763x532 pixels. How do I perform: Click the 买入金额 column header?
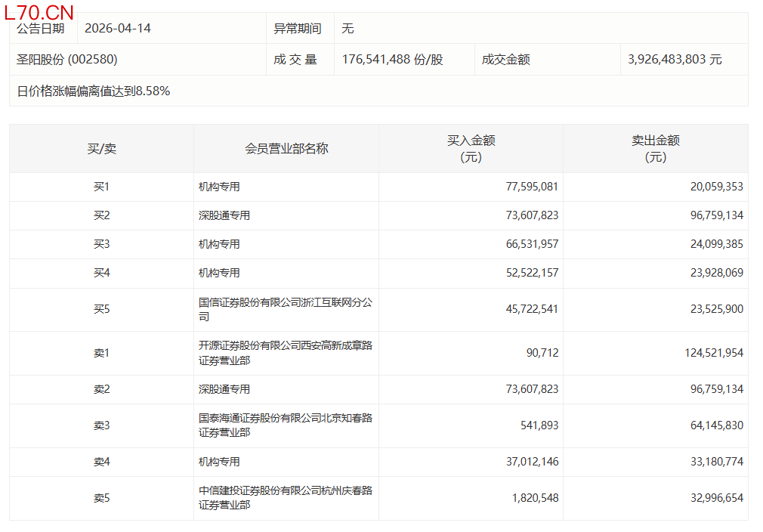pos(471,149)
